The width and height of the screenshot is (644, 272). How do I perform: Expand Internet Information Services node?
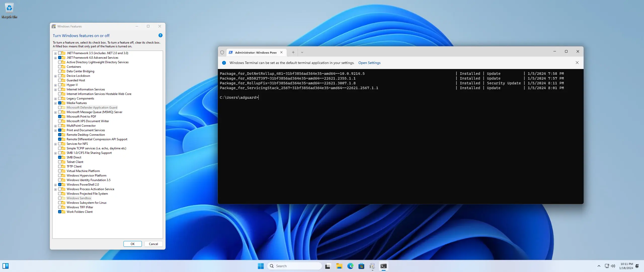click(x=55, y=90)
